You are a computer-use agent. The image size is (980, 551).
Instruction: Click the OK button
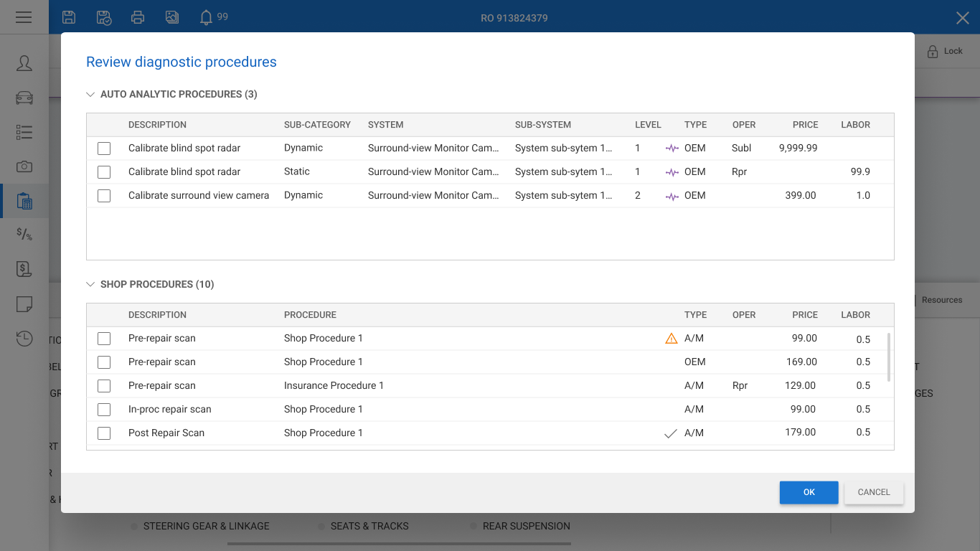[x=809, y=492]
